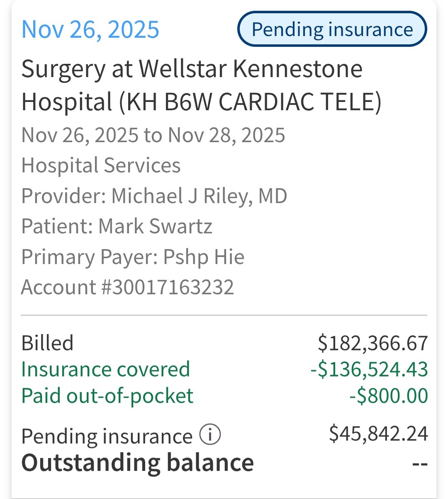Click the Insurance covered label
Image resolution: width=448 pixels, height=499 pixels.
(105, 369)
